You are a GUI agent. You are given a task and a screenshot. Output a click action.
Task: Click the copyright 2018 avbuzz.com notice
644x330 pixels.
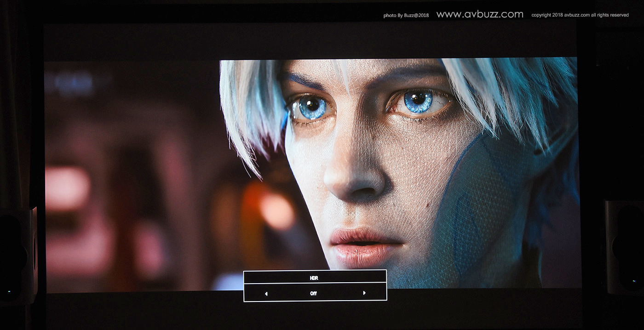click(x=580, y=15)
